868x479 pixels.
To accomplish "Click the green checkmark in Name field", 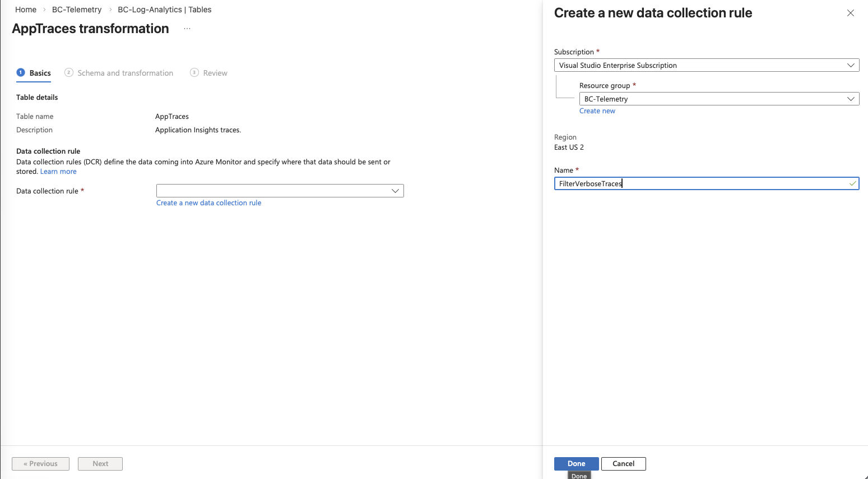I will [x=852, y=183].
